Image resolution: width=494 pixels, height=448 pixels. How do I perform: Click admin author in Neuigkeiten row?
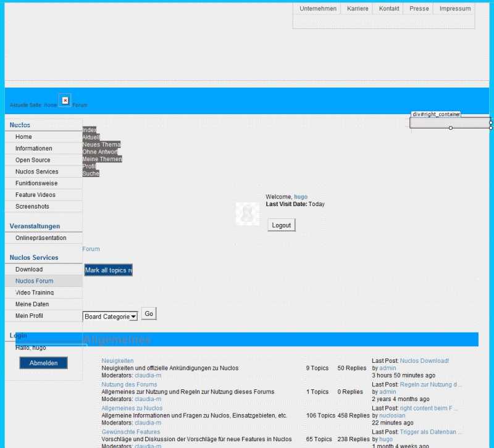pos(388,368)
